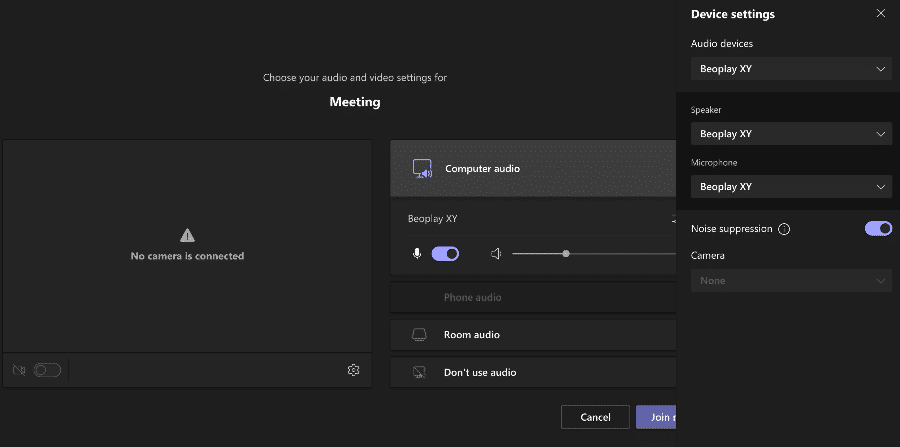Select the Don't use audio option
Image resolution: width=900 pixels, height=447 pixels.
(533, 372)
